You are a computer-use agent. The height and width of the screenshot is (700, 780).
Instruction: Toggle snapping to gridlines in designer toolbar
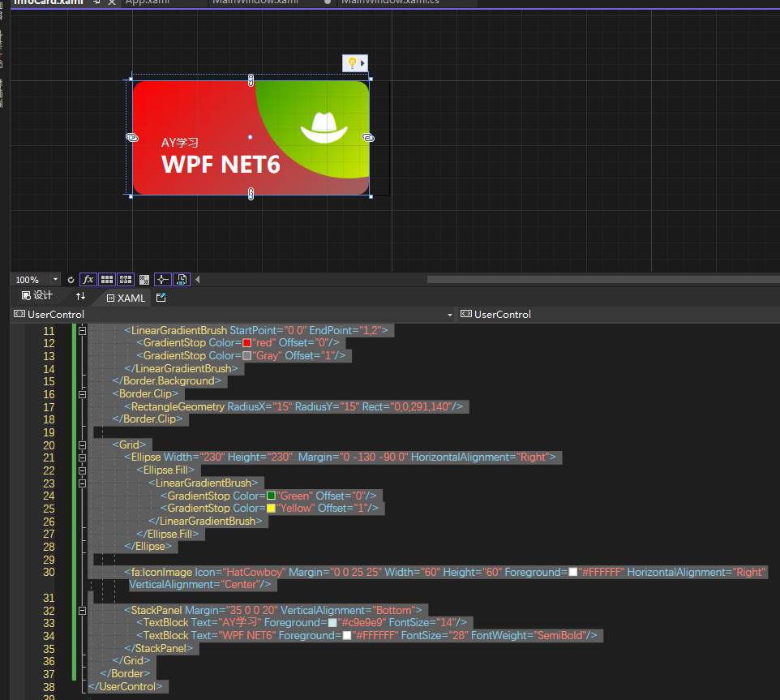(125, 279)
